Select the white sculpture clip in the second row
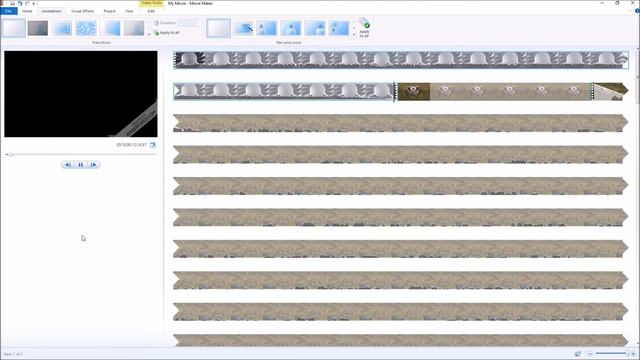The height and width of the screenshot is (360, 640). coord(283,91)
